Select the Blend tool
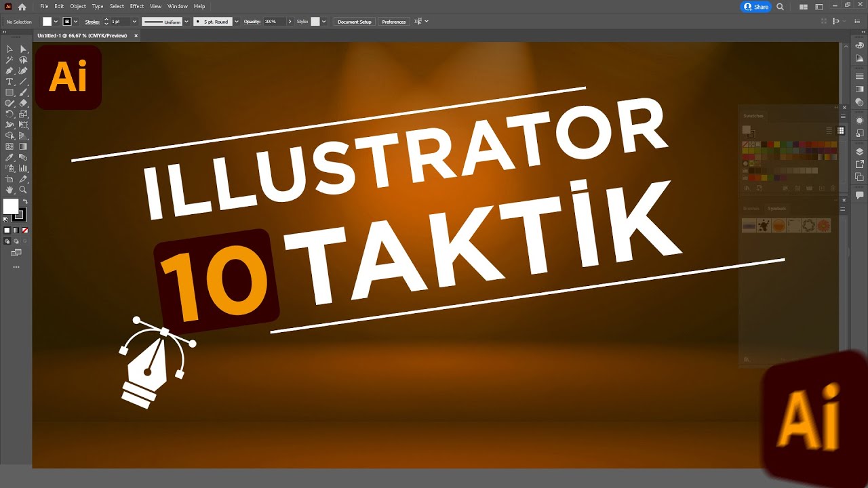Image resolution: width=868 pixels, height=488 pixels. (x=23, y=157)
